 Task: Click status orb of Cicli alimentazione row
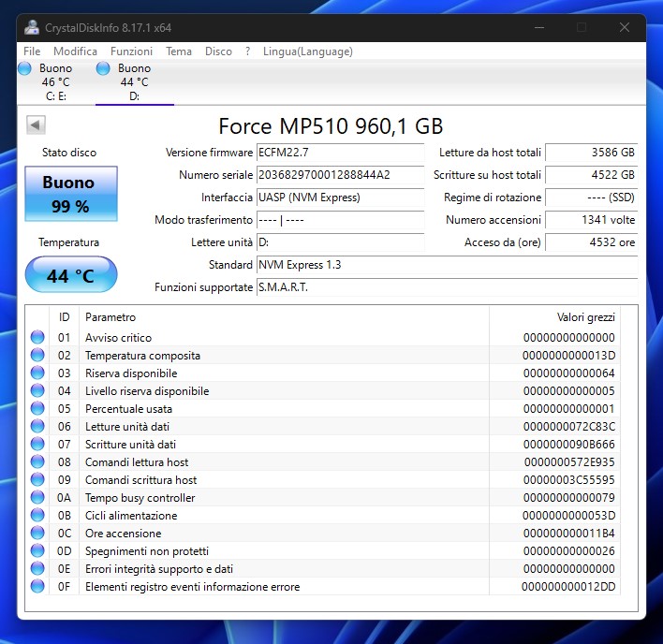[x=37, y=515]
